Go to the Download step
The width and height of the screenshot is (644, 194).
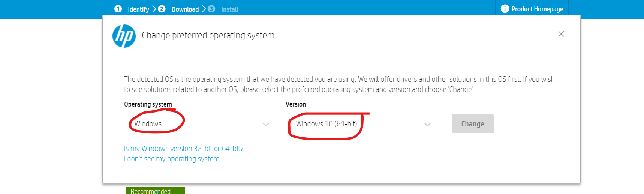[185, 9]
